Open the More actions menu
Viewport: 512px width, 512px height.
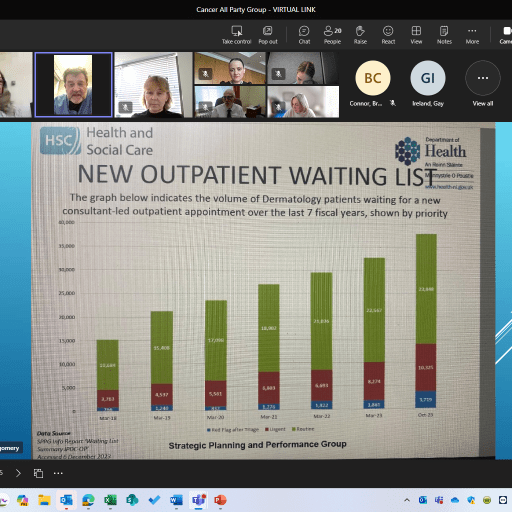(x=472, y=35)
